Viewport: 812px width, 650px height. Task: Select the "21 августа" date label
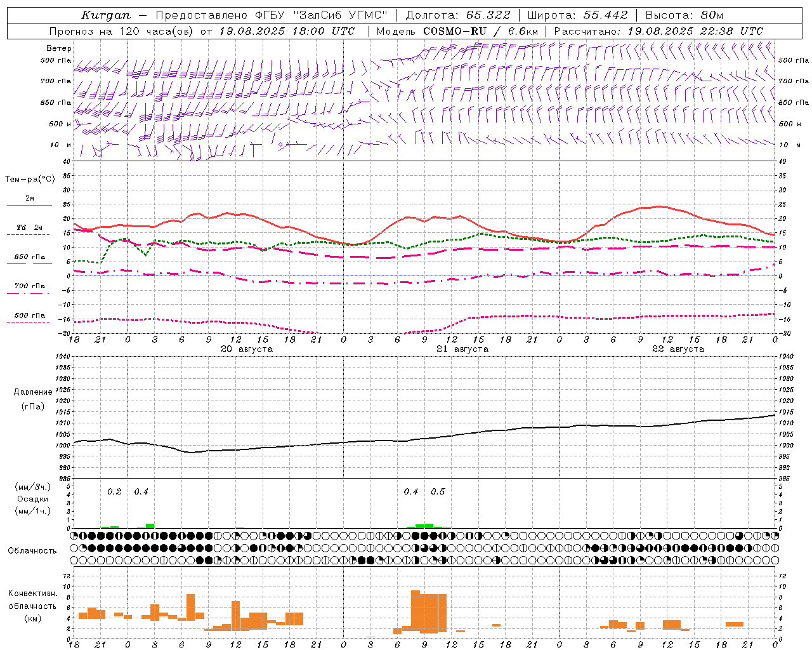462,349
